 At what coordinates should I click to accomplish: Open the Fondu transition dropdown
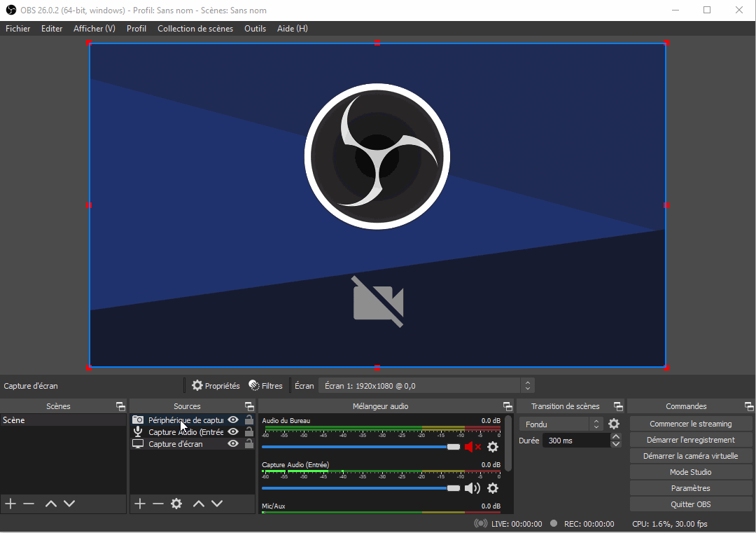561,424
